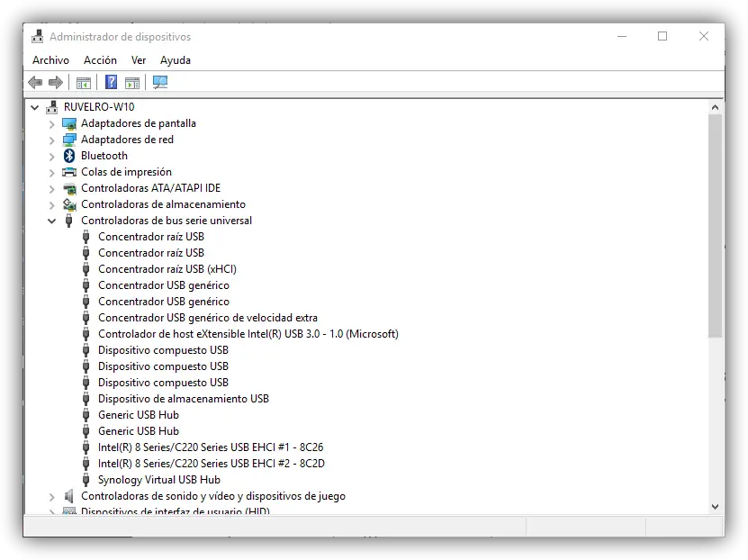Click Colas de impresión label

(126, 172)
